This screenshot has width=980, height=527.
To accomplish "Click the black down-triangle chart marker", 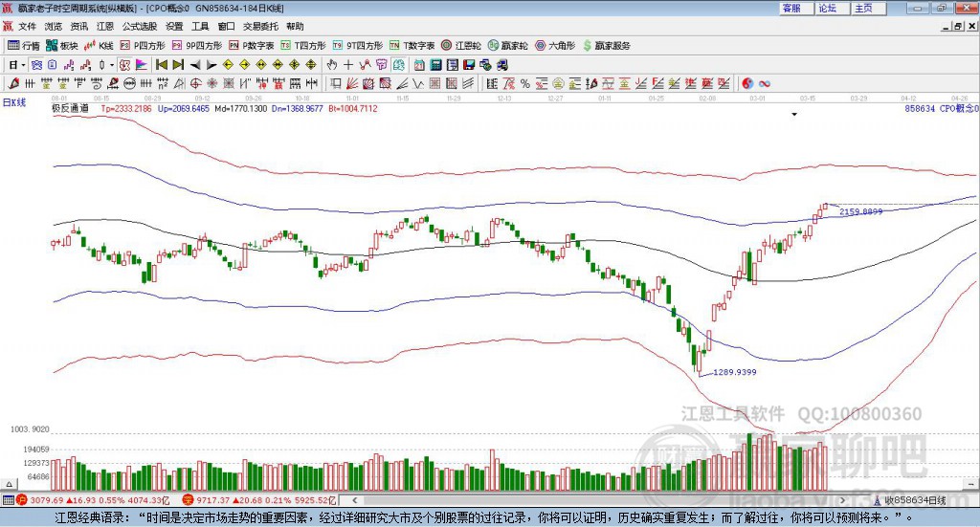I will click(x=794, y=114).
